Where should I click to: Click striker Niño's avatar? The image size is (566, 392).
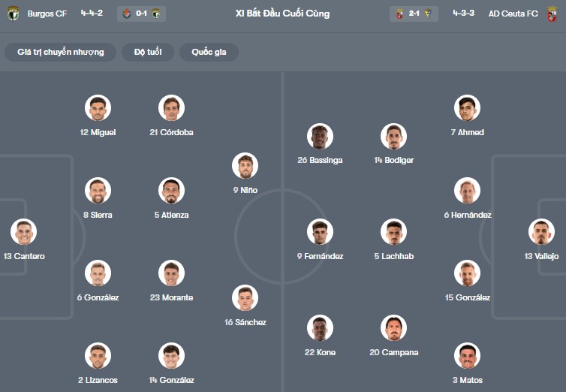pyautogui.click(x=245, y=166)
